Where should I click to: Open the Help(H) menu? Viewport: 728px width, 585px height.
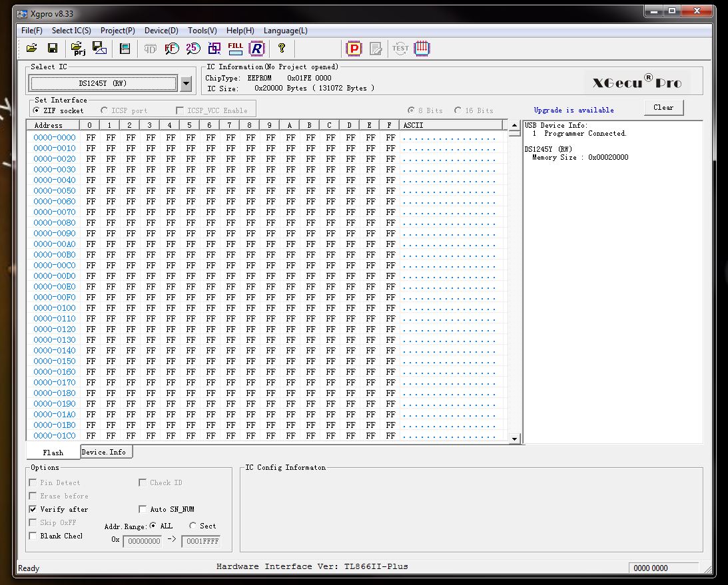click(x=240, y=31)
